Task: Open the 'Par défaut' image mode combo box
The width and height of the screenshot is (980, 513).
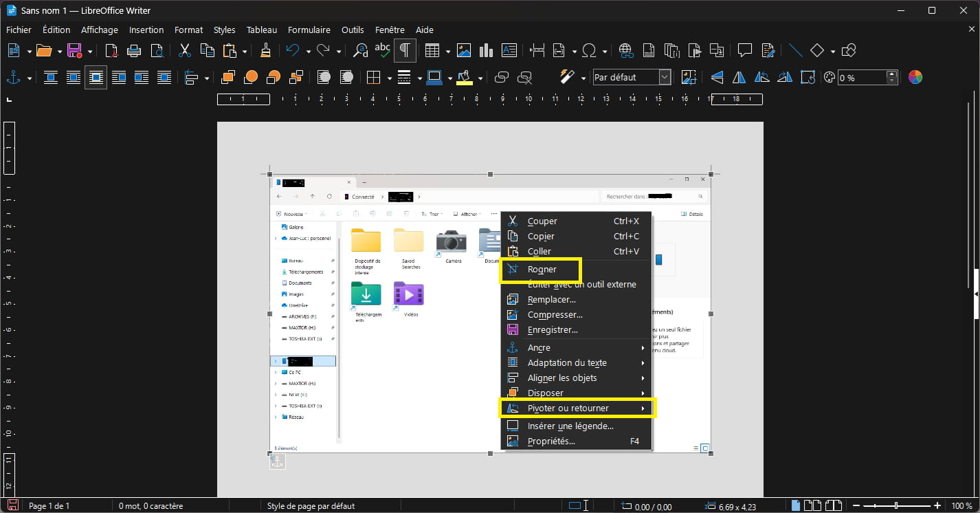Action: (x=632, y=78)
